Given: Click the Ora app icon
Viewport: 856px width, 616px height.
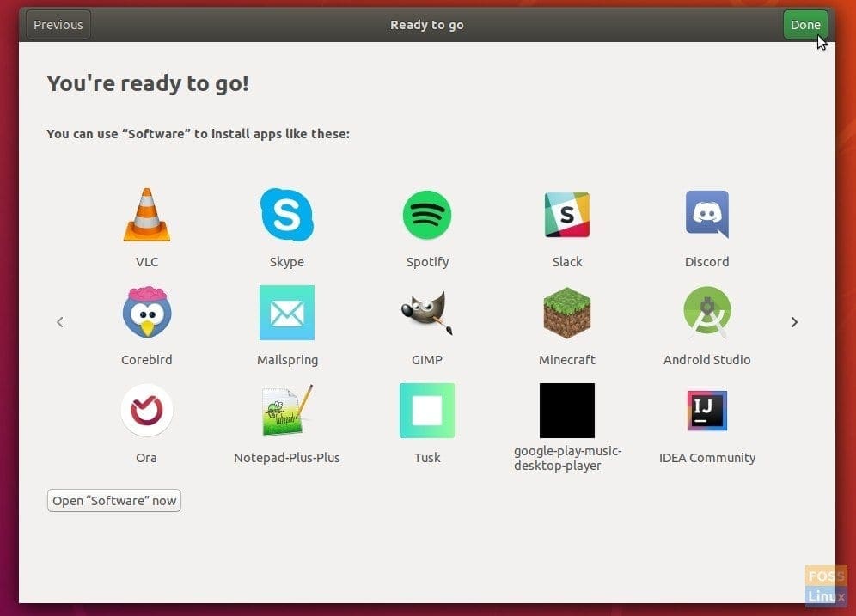Looking at the screenshot, I should 146,411.
